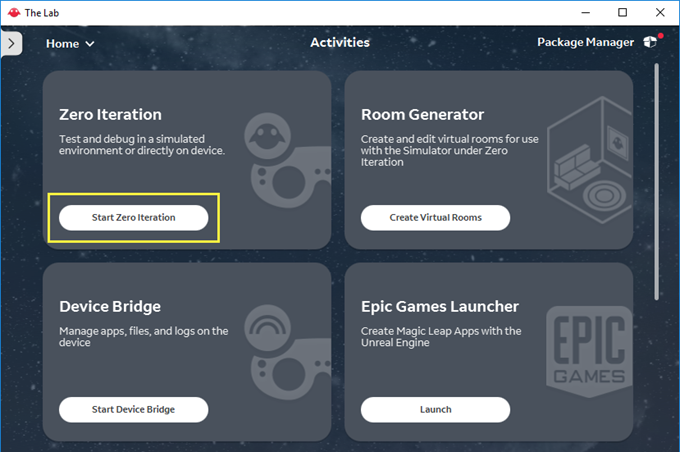680x452 pixels.
Task: Click the vertical scrollbar in Activities
Action: point(657,181)
